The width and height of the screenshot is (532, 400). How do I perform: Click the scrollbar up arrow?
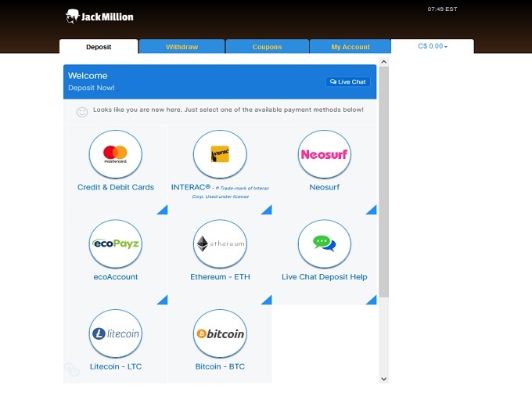383,61
